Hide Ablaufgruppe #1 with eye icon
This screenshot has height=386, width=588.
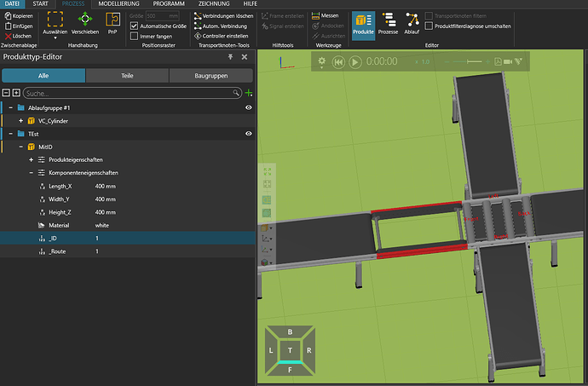(x=248, y=107)
